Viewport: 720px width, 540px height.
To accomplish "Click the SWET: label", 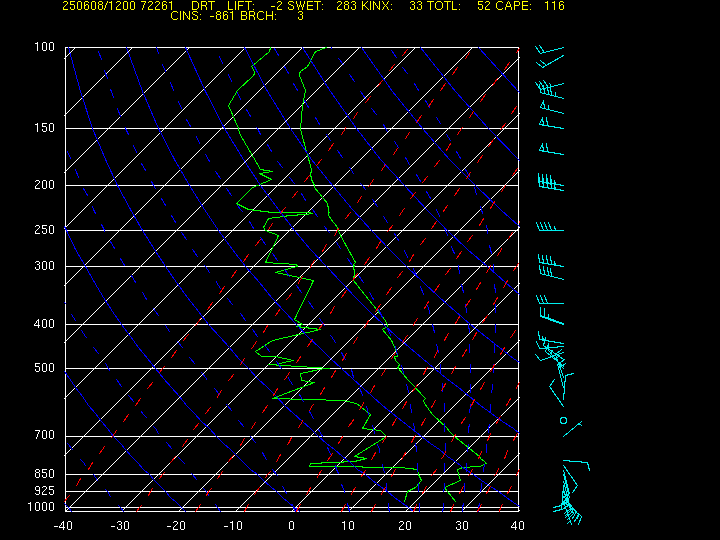I will click(x=306, y=6).
